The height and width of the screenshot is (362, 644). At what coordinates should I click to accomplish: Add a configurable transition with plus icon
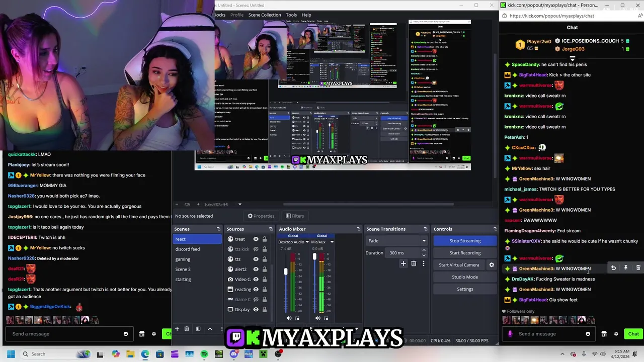(403, 263)
